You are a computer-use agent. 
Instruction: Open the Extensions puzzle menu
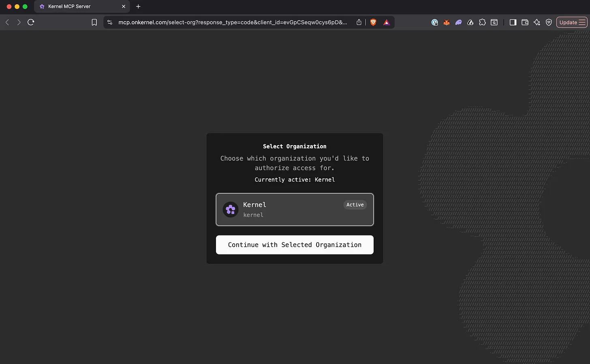pyautogui.click(x=482, y=22)
